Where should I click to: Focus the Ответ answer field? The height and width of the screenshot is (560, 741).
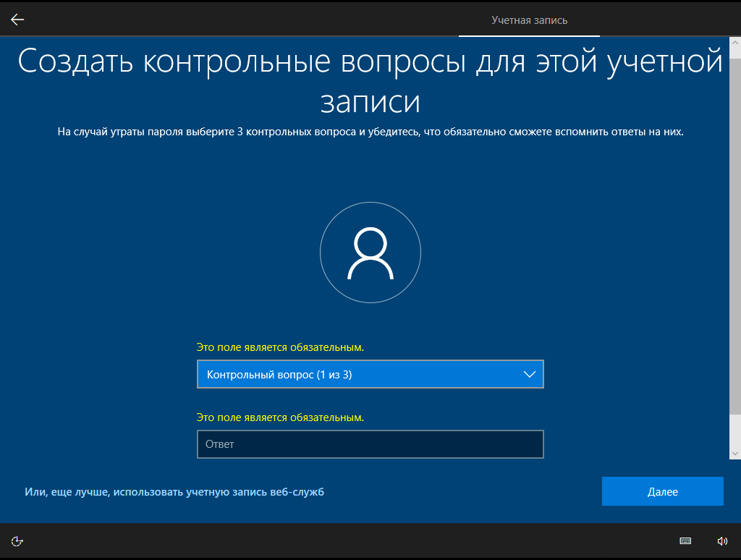tap(370, 444)
